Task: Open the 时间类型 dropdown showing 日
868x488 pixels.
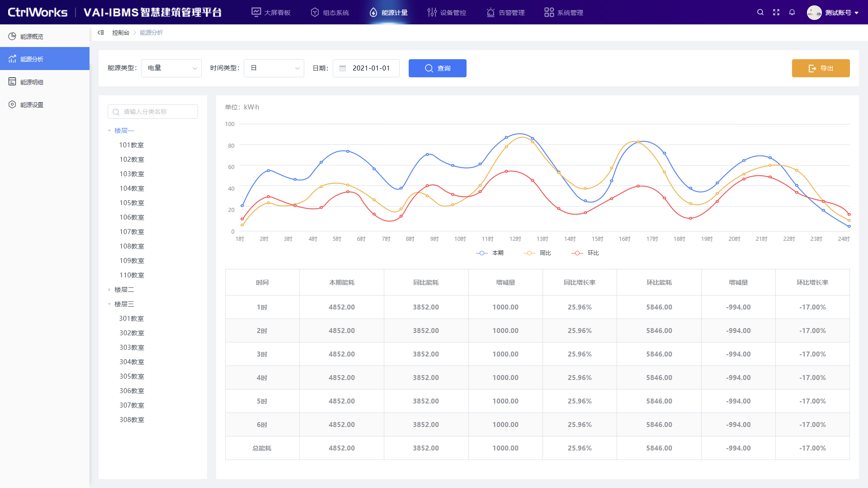Action: coord(274,68)
